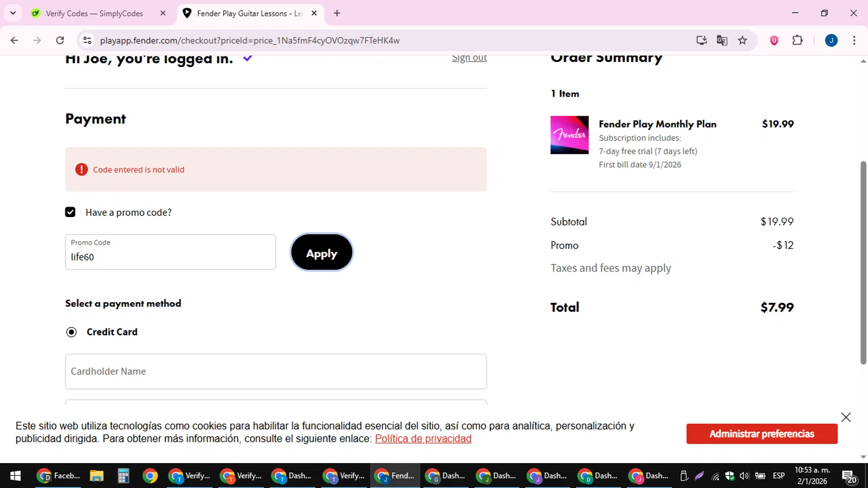Open the Windows Start menu

pos(16,476)
